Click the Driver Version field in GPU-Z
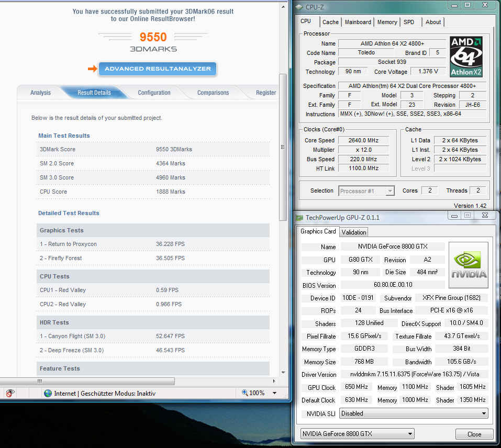The width and height of the screenshot is (501, 448). (x=415, y=374)
